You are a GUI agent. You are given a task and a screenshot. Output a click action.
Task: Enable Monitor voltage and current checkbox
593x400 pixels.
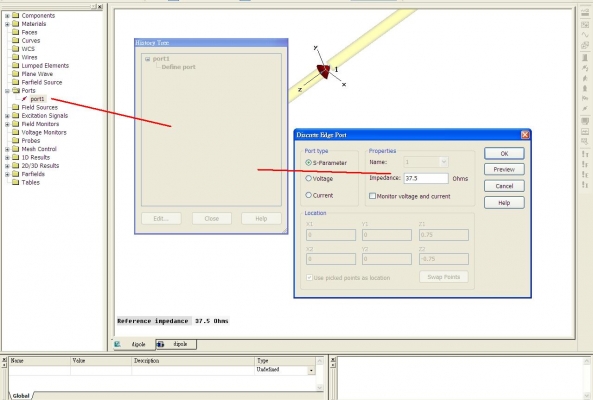click(372, 196)
